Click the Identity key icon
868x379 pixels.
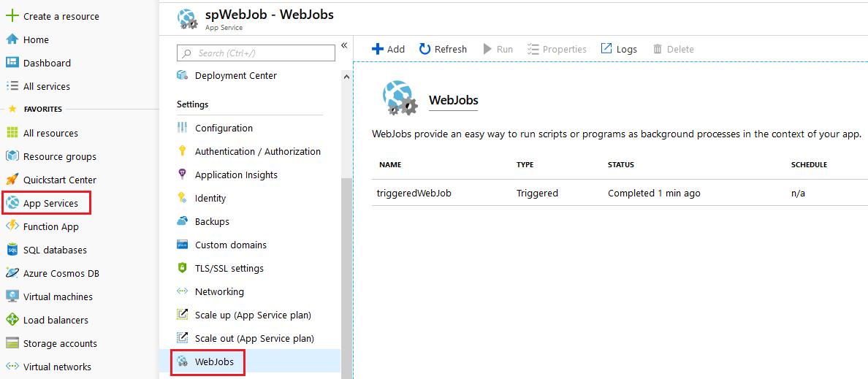[x=182, y=198]
